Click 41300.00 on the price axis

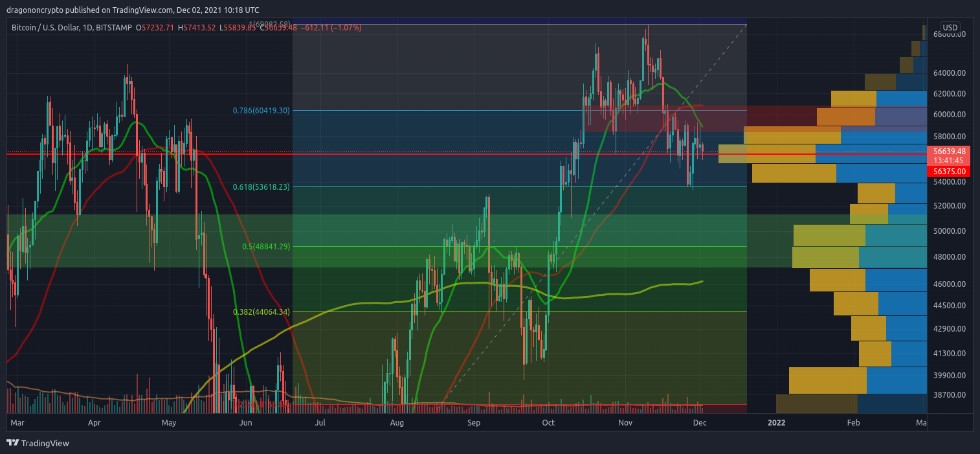tap(949, 353)
